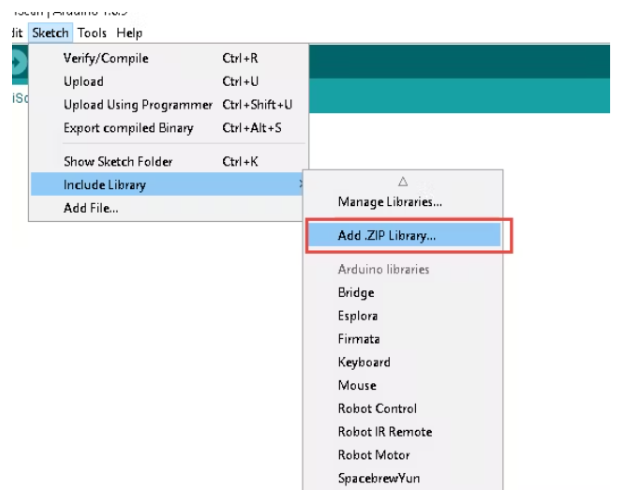Include the Esplora library
Image resolution: width=630 pixels, height=492 pixels.
(403, 316)
